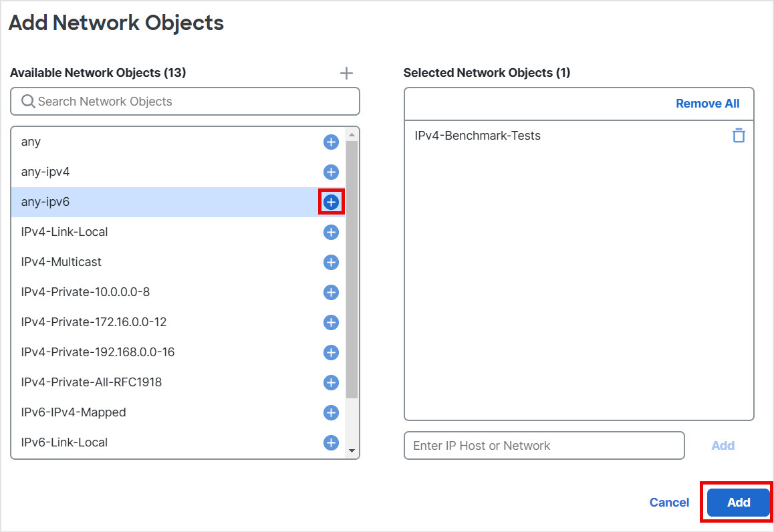This screenshot has height=532, width=774.
Task: Add IPv4-Link-Local via its plus icon
Action: pyautogui.click(x=330, y=232)
